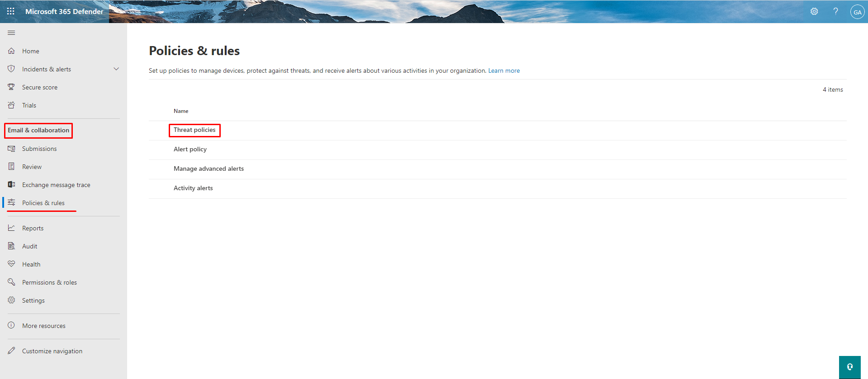
Task: Click the Health heart icon
Action: 11,264
